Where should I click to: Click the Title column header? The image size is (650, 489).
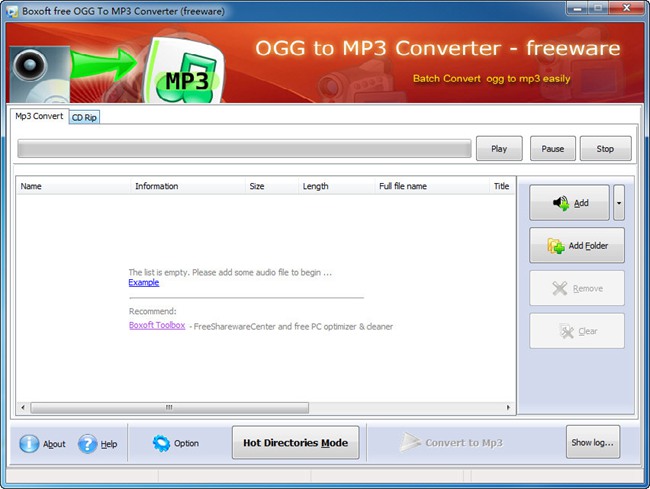502,186
